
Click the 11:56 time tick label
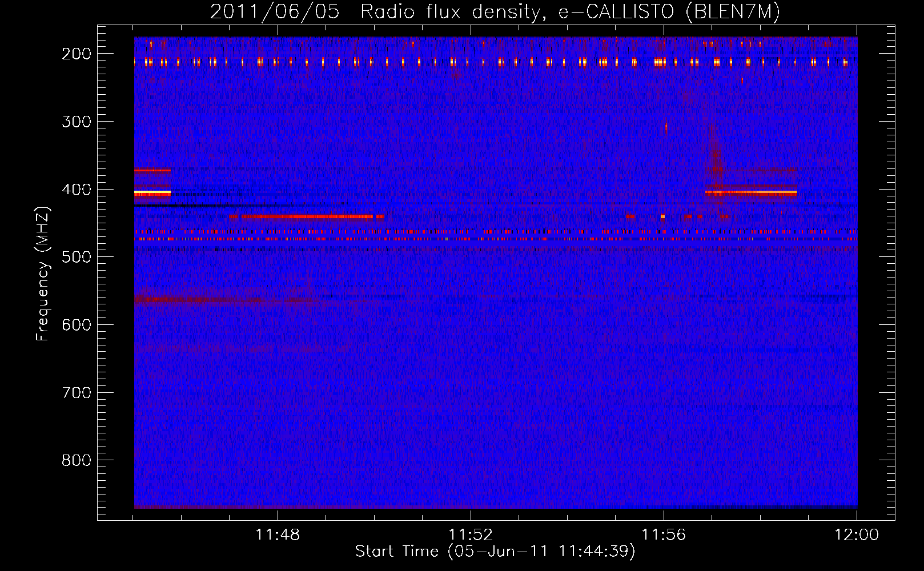(x=664, y=535)
